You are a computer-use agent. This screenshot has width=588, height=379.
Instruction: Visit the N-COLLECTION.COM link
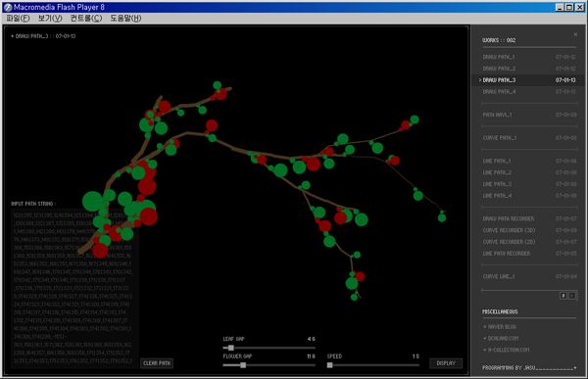click(x=507, y=350)
